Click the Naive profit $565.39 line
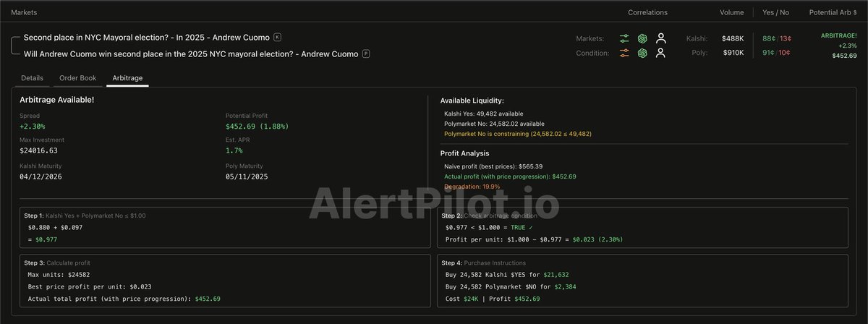This screenshot has height=324, width=868. [493, 166]
